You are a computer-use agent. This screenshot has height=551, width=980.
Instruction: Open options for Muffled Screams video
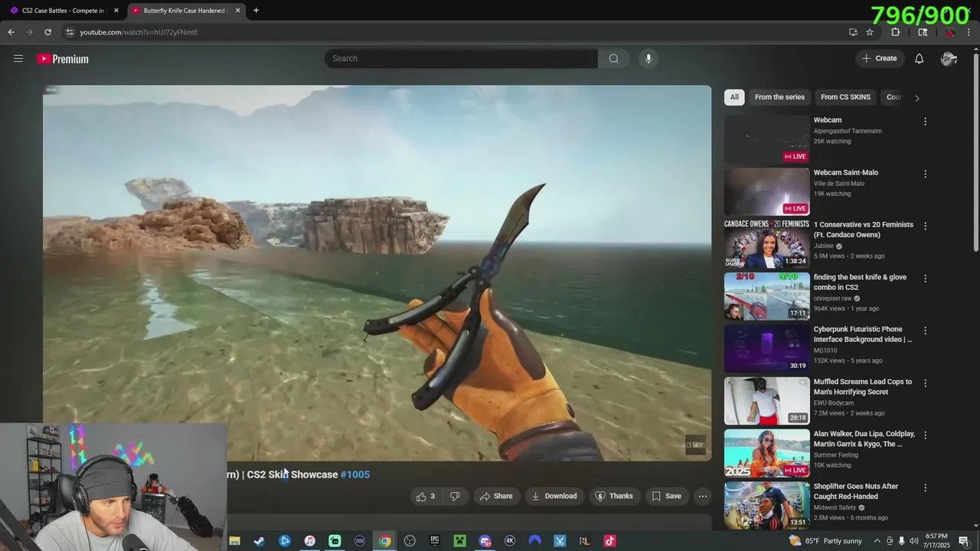click(x=925, y=383)
